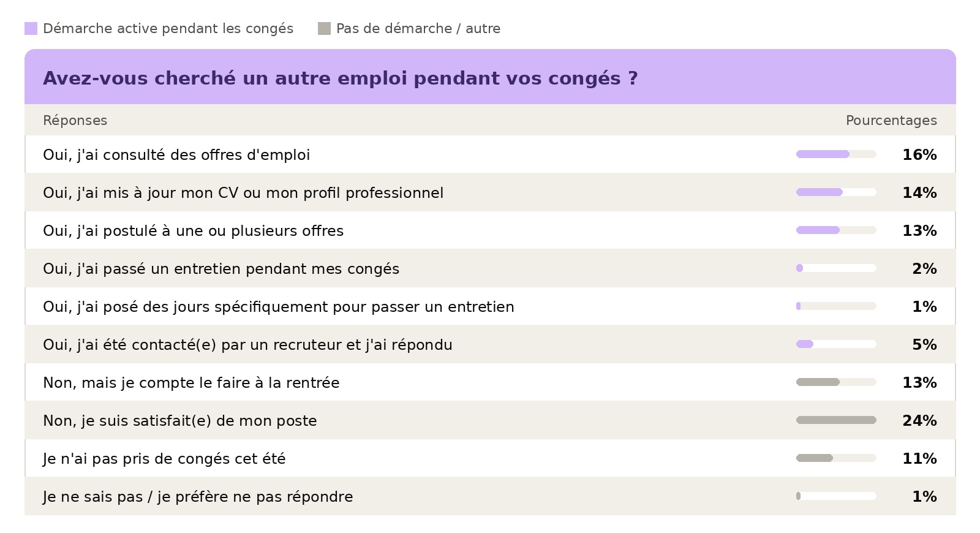Viewport: 980px width, 533px height.
Task: Select 'Non, mais je compte le faire à la rentrée'
Action: click(490, 382)
